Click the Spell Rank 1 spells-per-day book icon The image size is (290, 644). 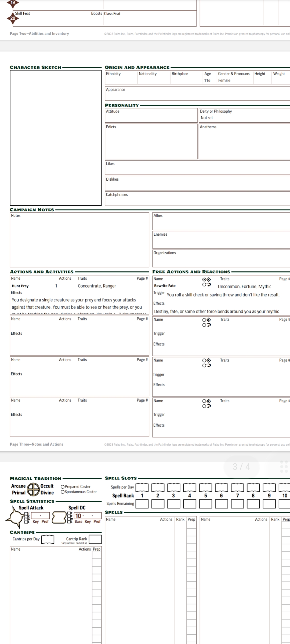tap(142, 487)
